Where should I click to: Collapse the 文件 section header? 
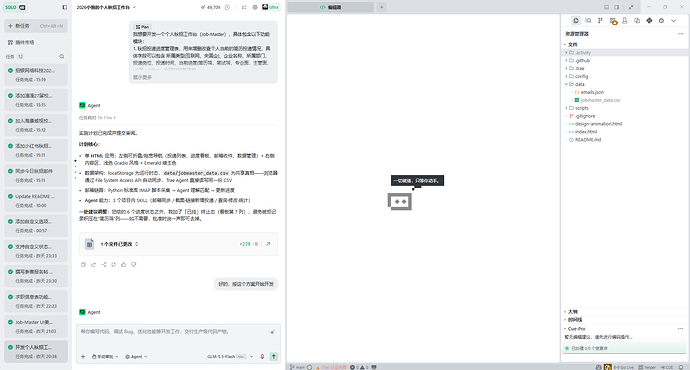(571, 44)
